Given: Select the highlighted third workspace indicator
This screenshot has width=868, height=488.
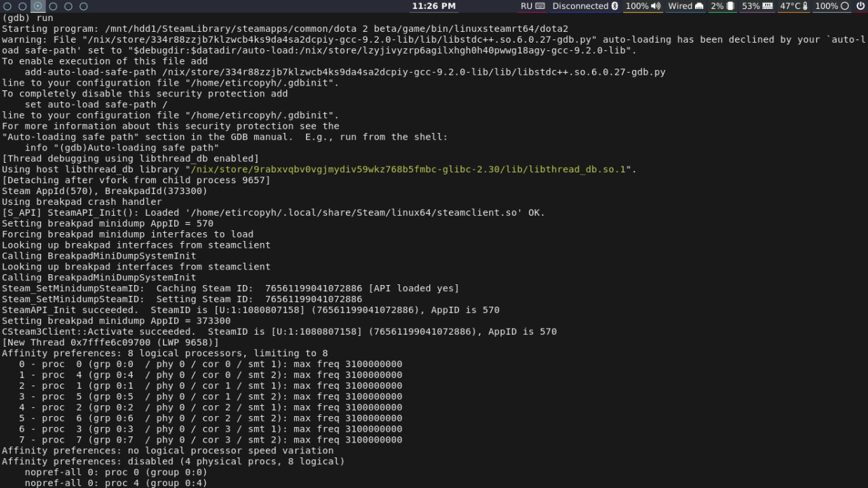Looking at the screenshot, I should 38,6.
